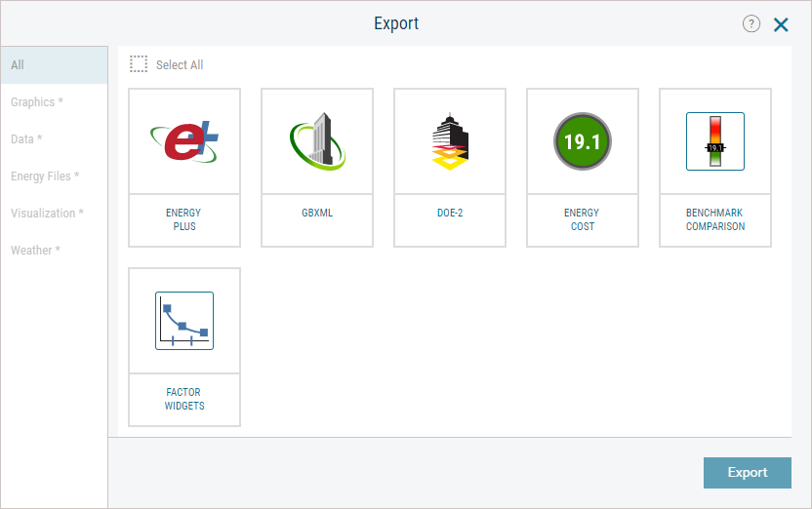812x509 pixels.
Task: Pick the Factor Widgets chart icon
Action: coord(184,321)
